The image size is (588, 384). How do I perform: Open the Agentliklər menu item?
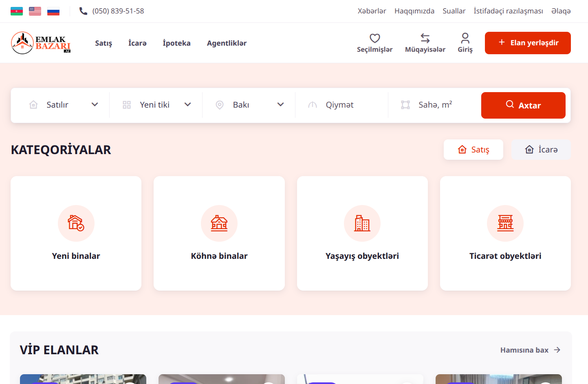click(227, 43)
